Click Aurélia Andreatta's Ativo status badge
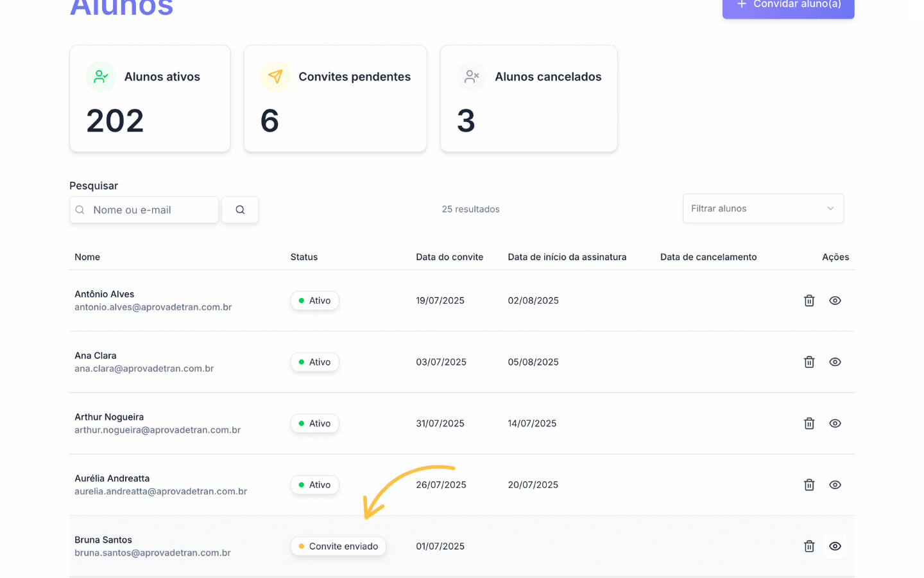Image resolution: width=924 pixels, height=578 pixels. (315, 485)
